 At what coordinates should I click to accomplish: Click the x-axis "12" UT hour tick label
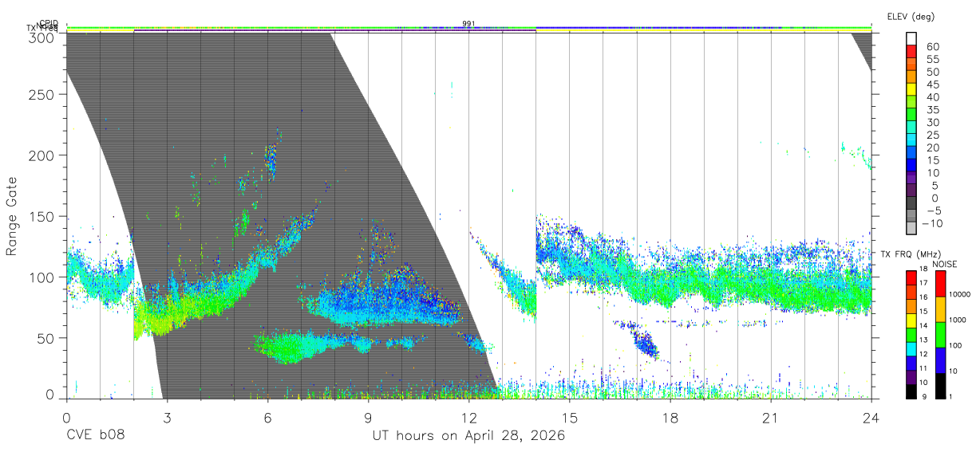[468, 418]
